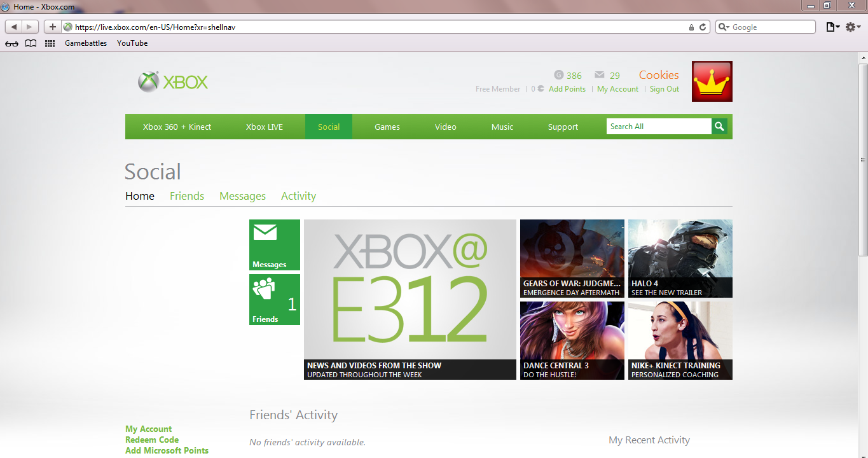Screen dimensions: 868x458
Task: Click the vertical scrollbar thumb
Action: (863, 159)
